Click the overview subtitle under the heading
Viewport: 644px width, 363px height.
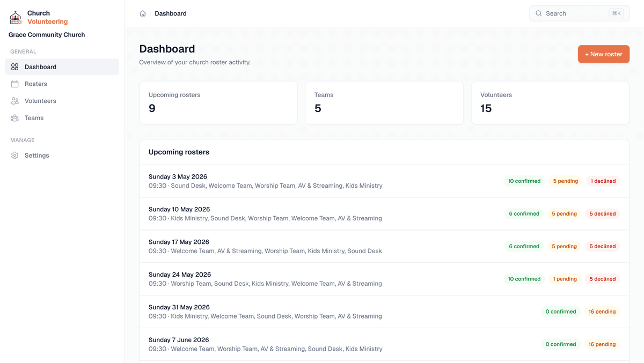195,63
